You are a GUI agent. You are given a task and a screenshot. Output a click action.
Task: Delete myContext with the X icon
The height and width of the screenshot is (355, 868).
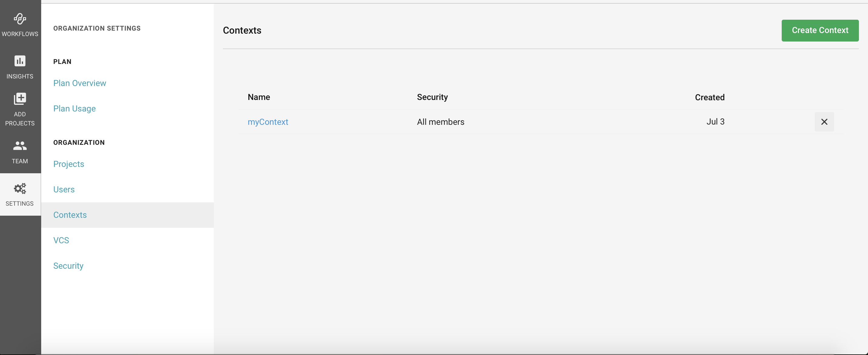[x=824, y=122]
